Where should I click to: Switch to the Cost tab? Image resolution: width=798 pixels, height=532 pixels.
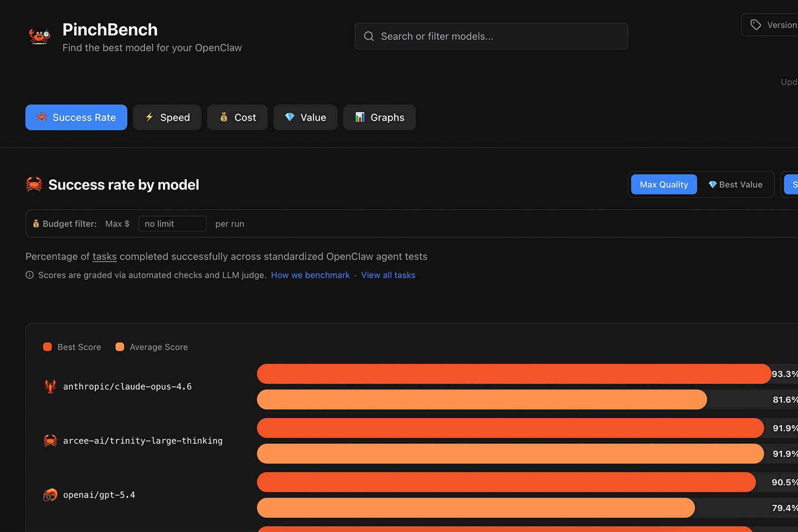tap(237, 118)
